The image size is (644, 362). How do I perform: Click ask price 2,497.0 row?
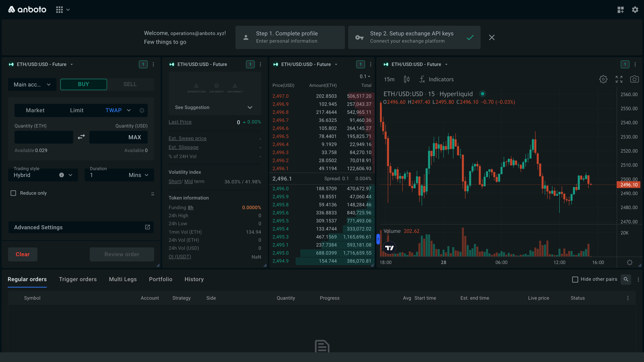pyautogui.click(x=322, y=96)
